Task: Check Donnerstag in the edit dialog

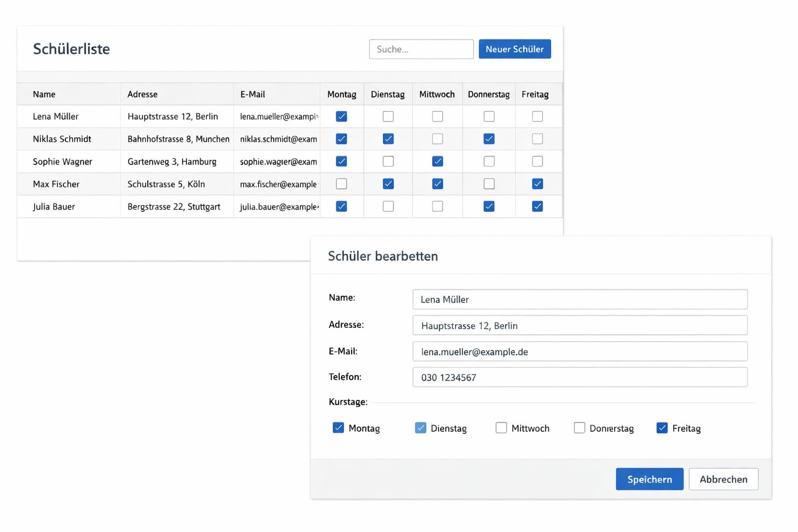Action: click(x=579, y=428)
